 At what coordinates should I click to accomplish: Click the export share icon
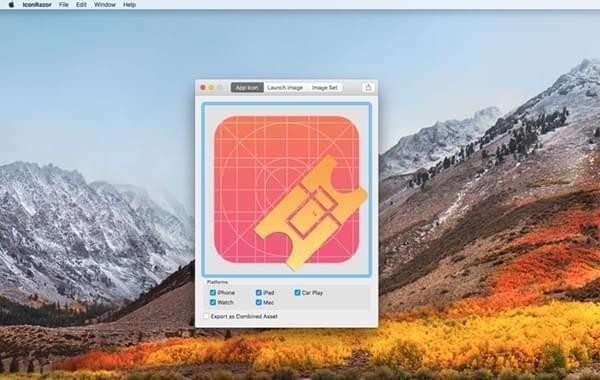pos(368,88)
